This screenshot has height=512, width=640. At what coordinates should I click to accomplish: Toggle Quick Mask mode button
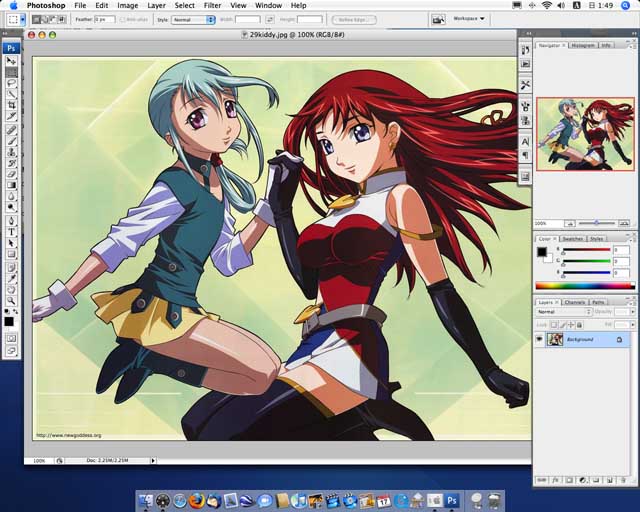(x=11, y=338)
